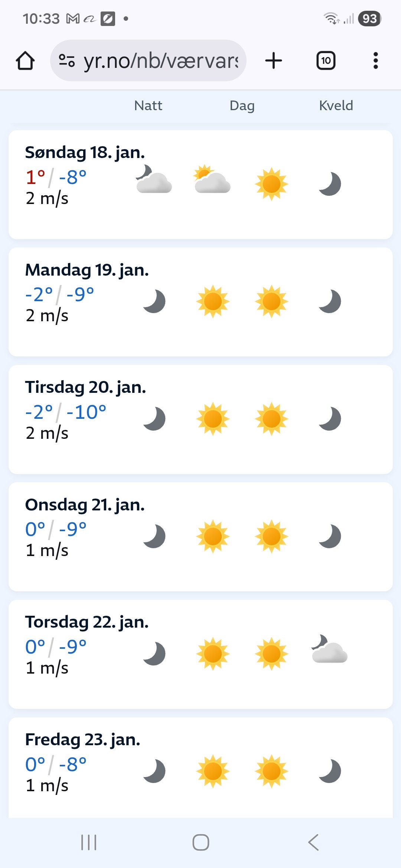Expand the Mandag 19. jan. forecast
The width and height of the screenshot is (401, 868).
[200, 302]
